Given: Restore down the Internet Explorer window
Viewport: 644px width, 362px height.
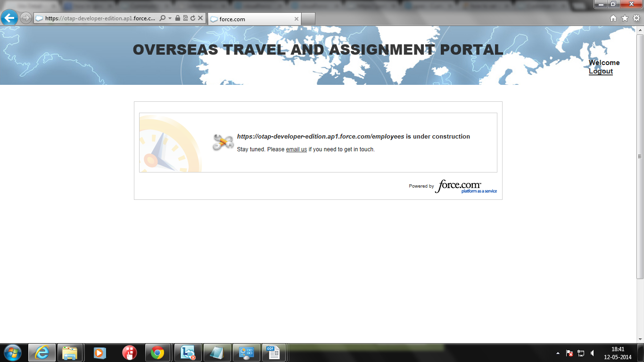Looking at the screenshot, I should [613, 4].
